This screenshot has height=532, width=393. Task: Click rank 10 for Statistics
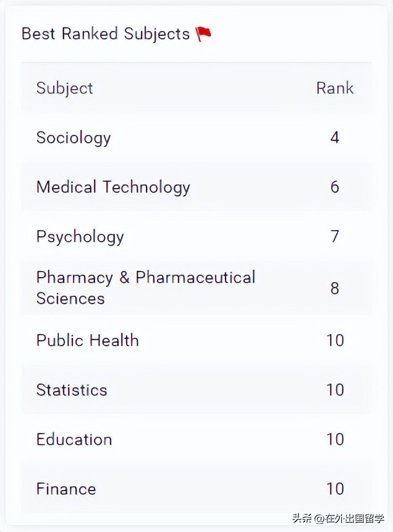(334, 390)
